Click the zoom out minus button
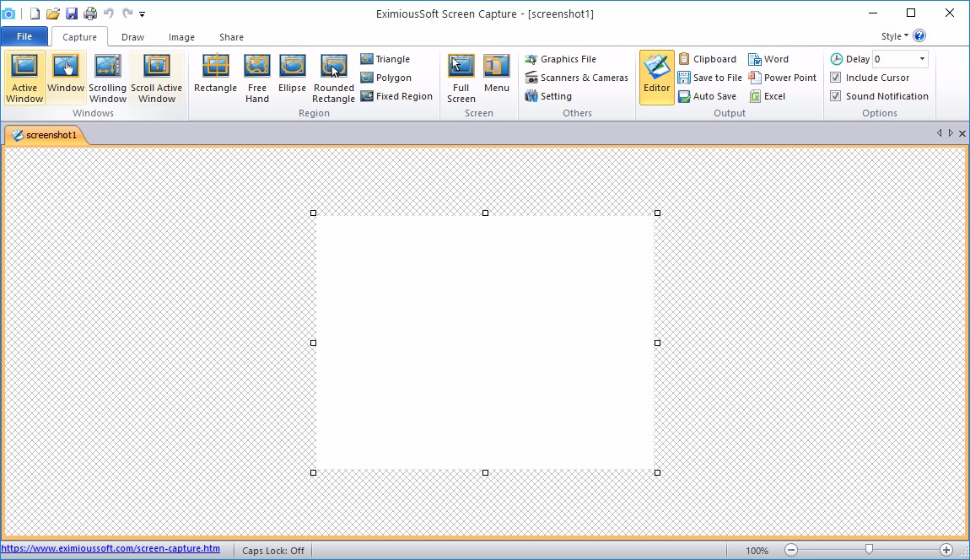Screen dimensions: 970x560 click(790, 550)
